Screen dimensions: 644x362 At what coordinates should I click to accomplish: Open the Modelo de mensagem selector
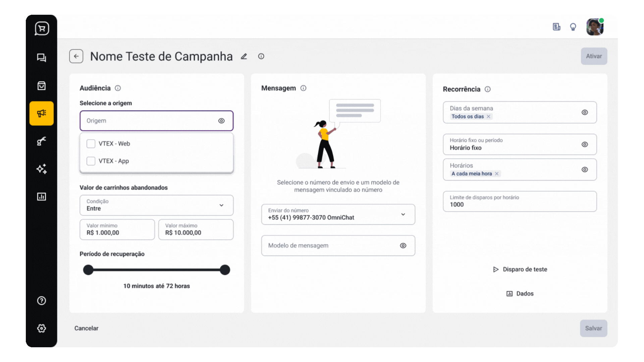pos(338,246)
